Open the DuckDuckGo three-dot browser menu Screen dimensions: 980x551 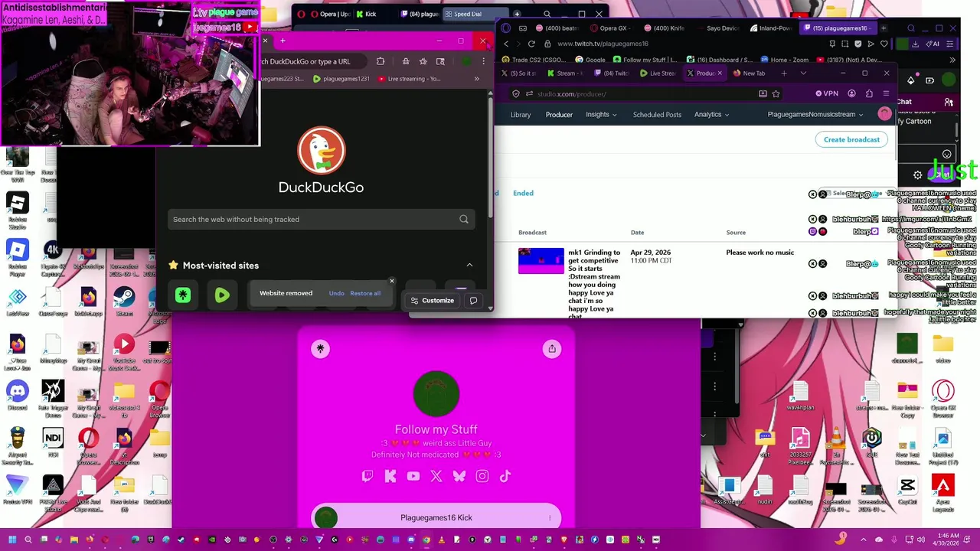click(483, 61)
